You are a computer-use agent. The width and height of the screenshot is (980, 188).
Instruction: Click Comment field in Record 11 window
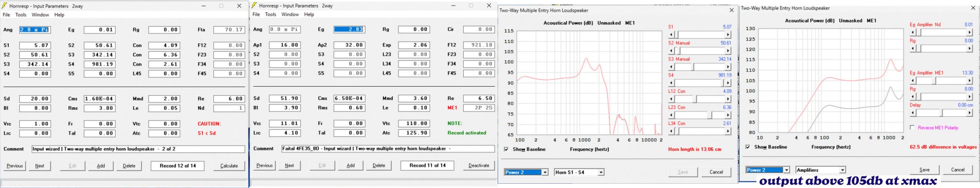click(x=388, y=149)
